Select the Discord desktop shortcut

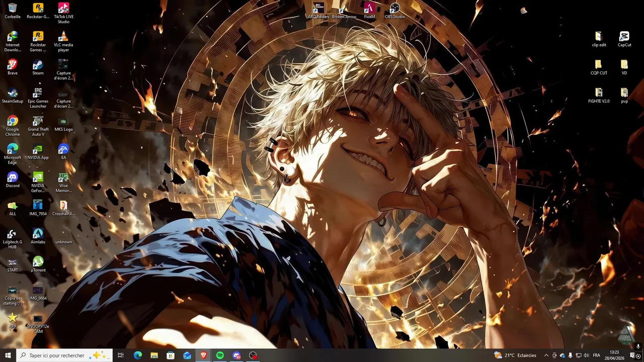tap(13, 180)
